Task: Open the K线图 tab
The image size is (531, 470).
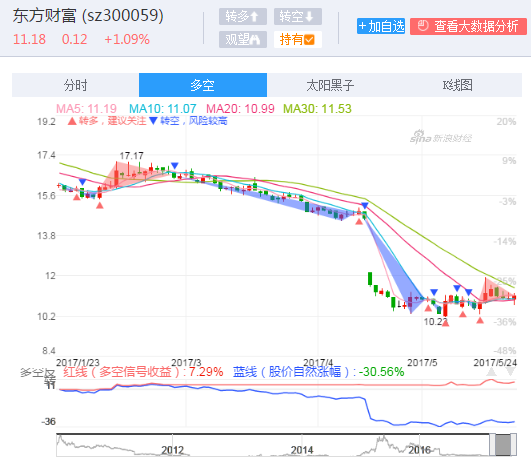Action: click(458, 85)
